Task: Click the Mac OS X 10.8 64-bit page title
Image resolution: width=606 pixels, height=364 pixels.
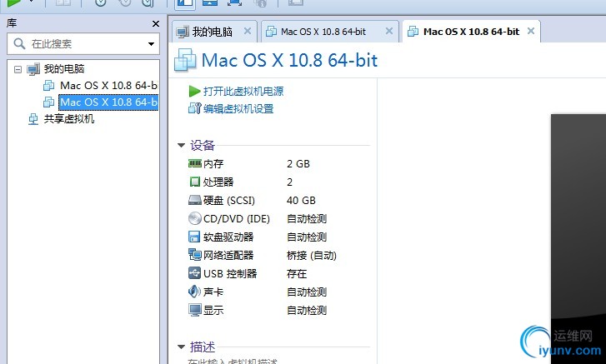Action: point(289,60)
